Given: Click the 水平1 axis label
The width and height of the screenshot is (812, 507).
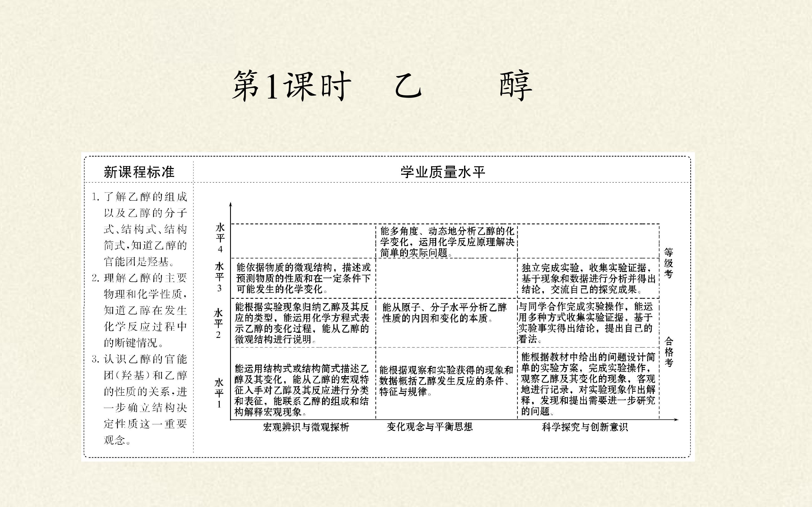Looking at the screenshot, I should [219, 393].
